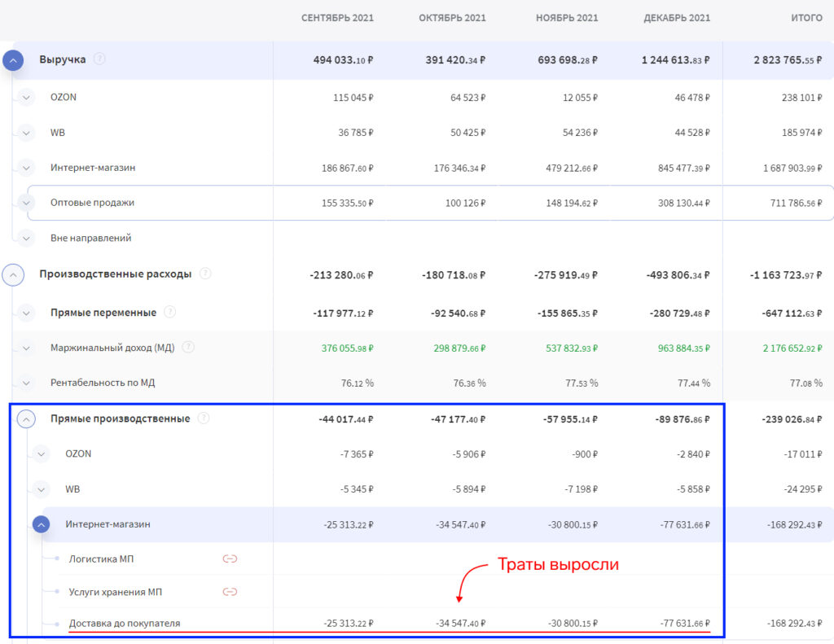Open help tooltip for Прямые переменные
This screenshot has width=834, height=644.
[170, 311]
